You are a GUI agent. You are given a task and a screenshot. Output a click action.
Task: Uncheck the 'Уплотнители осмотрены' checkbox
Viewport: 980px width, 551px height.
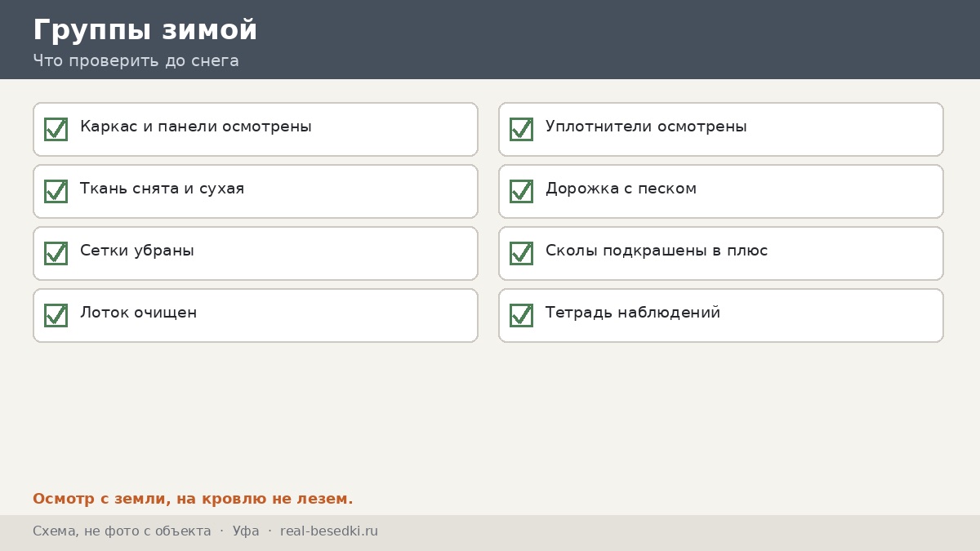point(521,129)
